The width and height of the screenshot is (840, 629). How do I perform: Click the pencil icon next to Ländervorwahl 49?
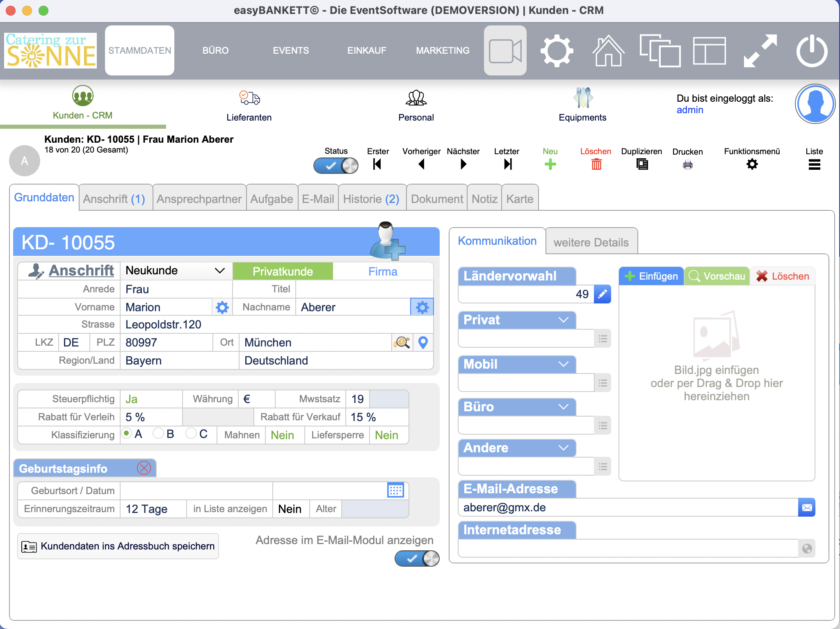[x=602, y=294]
